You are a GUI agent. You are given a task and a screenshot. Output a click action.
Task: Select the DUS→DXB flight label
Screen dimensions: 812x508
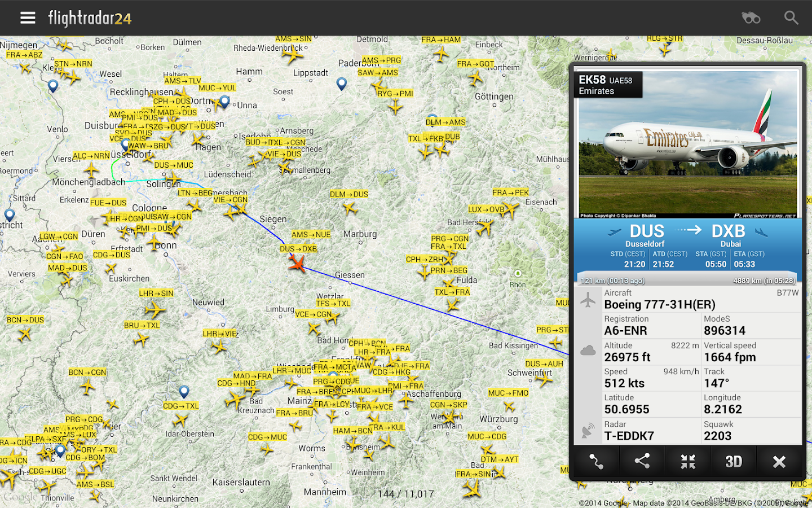pyautogui.click(x=298, y=248)
